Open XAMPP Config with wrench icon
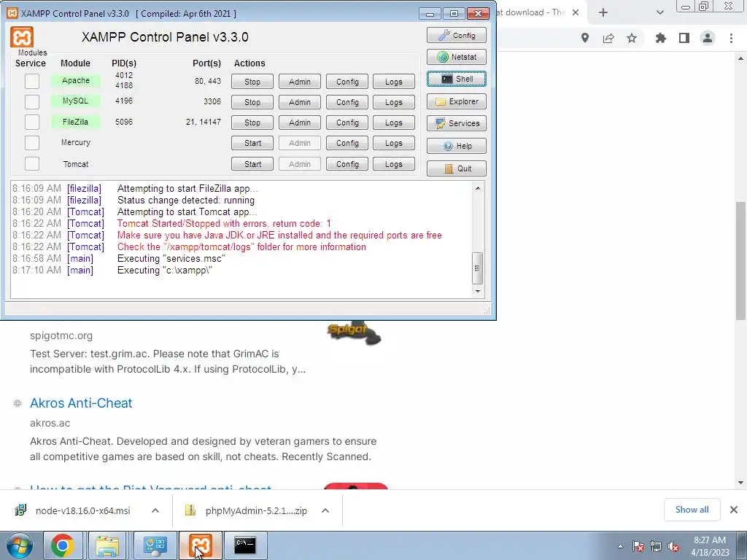Viewport: 747px width, 560px height. tap(457, 35)
